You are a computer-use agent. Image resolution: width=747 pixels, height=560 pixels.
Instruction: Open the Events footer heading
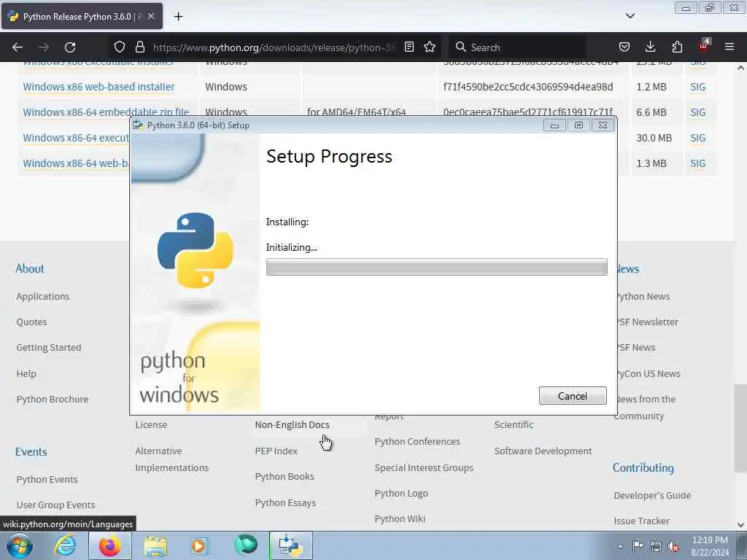point(31,451)
